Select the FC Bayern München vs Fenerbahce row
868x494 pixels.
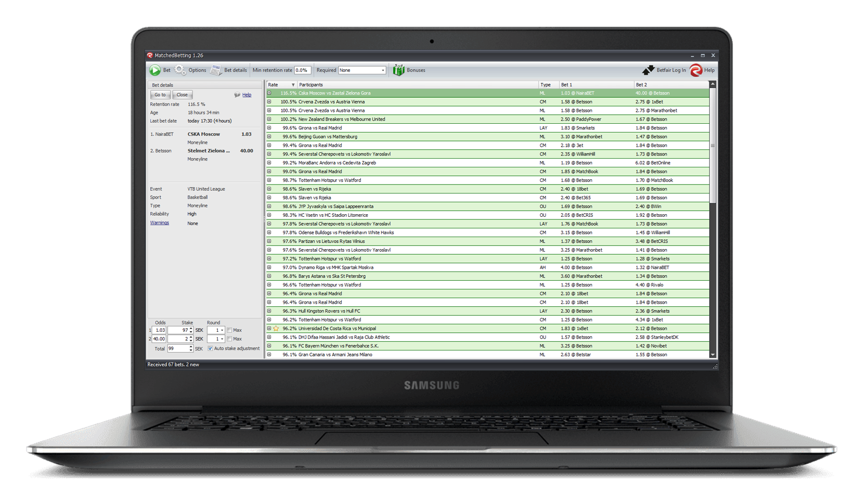point(488,346)
